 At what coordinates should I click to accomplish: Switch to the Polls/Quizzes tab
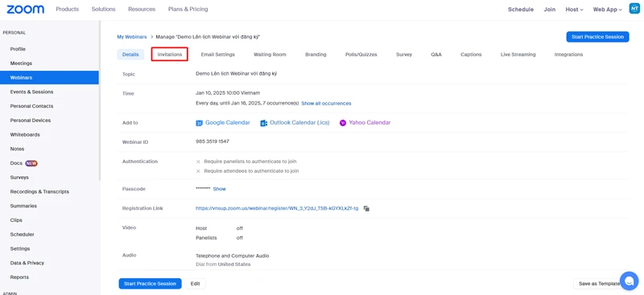click(361, 55)
